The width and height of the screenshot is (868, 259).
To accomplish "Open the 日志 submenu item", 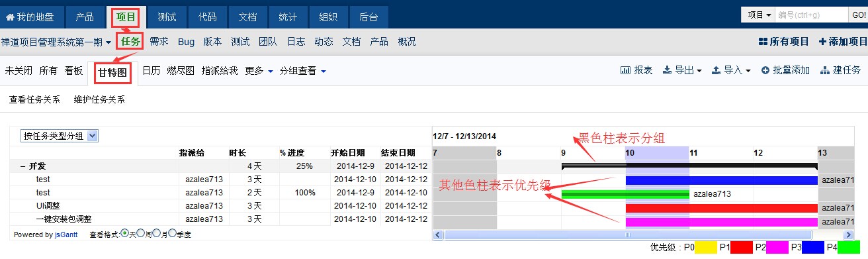I will click(x=296, y=42).
